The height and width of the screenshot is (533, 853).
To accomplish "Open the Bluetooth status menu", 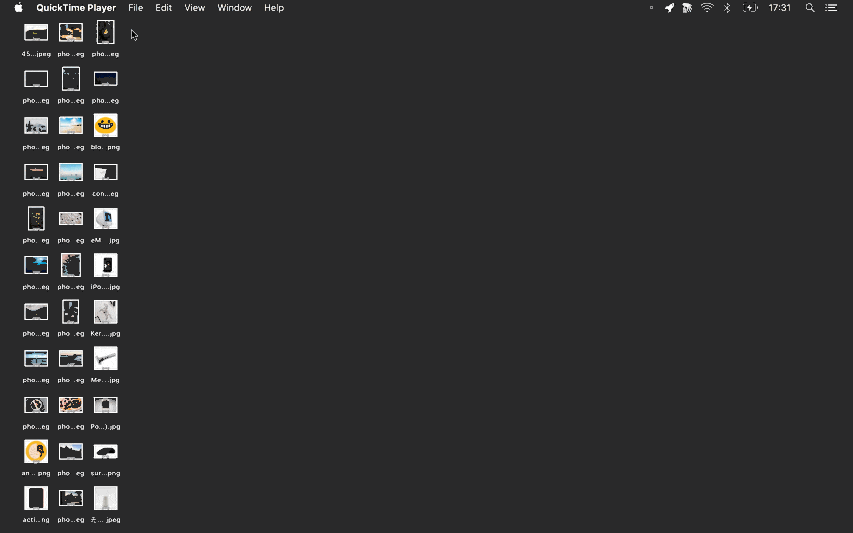I will [727, 8].
